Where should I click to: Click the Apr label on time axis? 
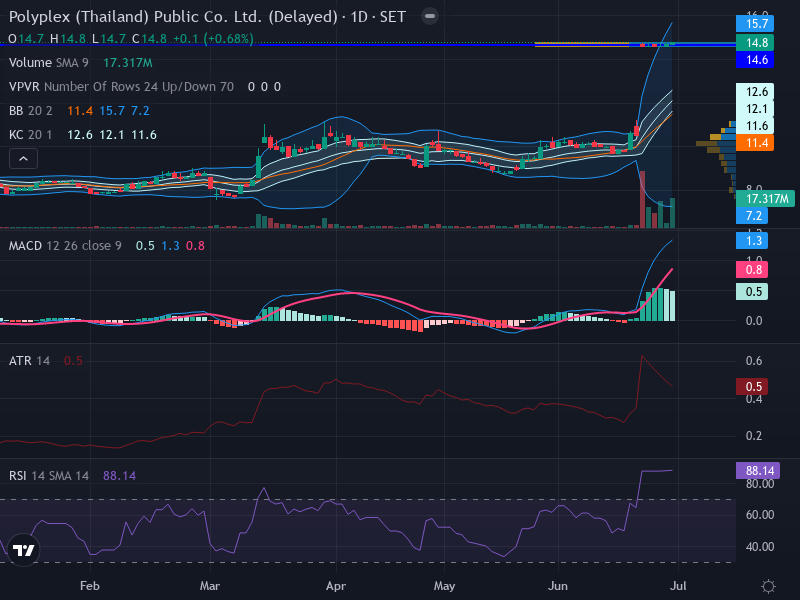click(336, 586)
